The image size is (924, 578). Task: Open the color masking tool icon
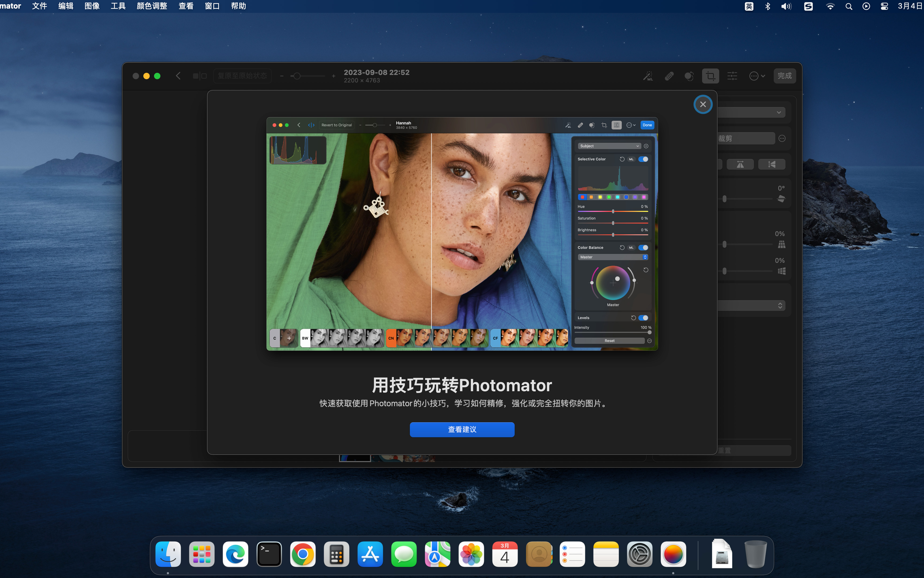tap(689, 76)
